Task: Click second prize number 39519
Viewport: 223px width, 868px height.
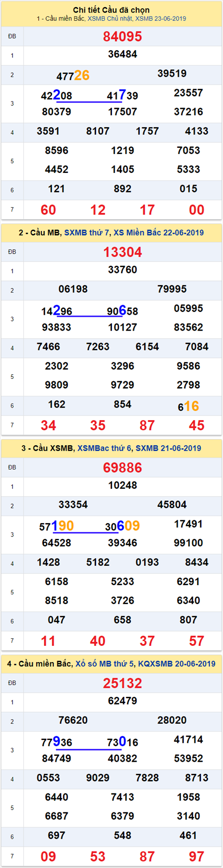Action: [172, 74]
